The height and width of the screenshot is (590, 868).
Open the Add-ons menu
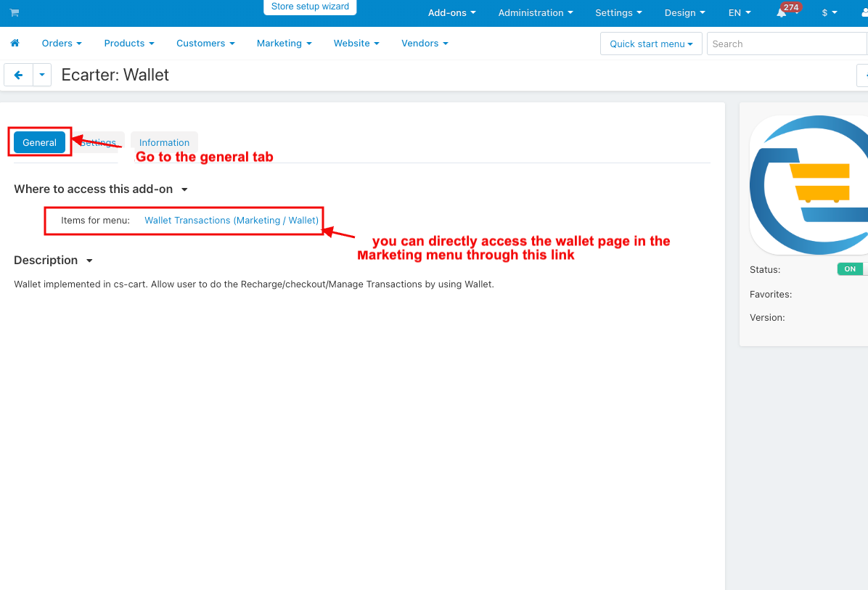coord(451,13)
